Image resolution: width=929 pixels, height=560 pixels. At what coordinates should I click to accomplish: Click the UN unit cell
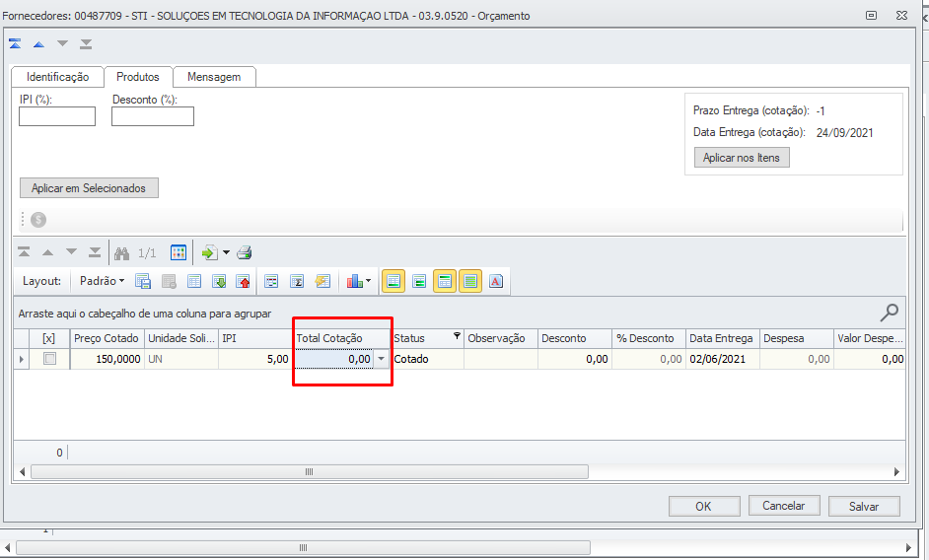181,359
